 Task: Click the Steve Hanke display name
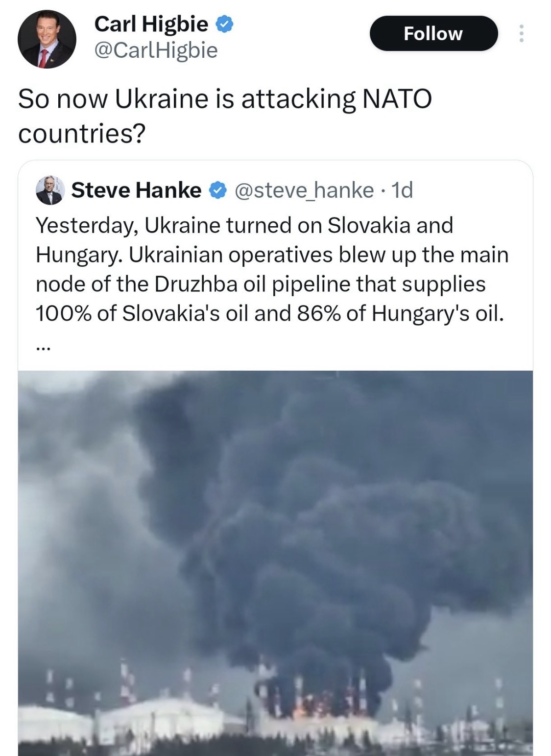pyautogui.click(x=136, y=190)
